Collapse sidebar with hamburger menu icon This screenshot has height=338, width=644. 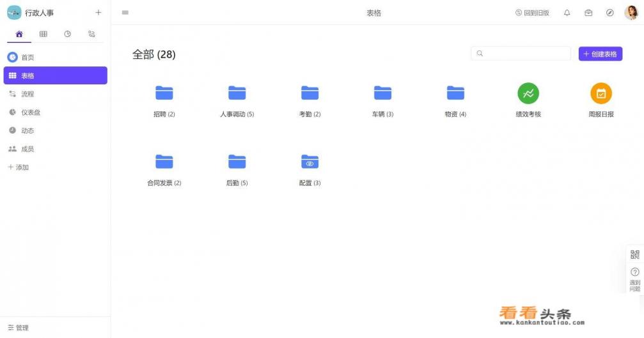click(125, 13)
